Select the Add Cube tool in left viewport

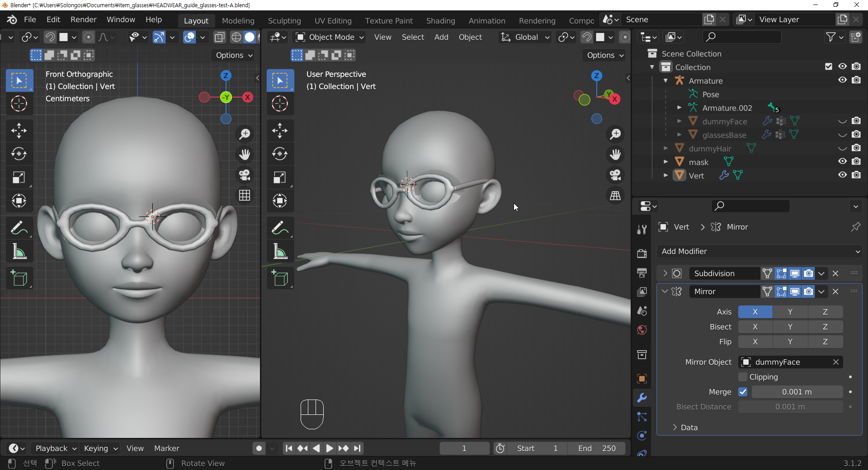pyautogui.click(x=19, y=278)
